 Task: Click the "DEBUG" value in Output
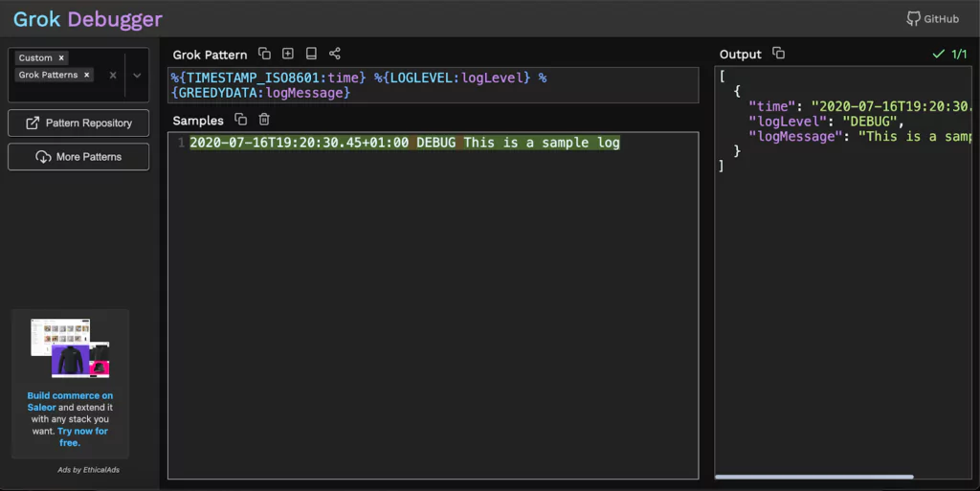(x=869, y=122)
